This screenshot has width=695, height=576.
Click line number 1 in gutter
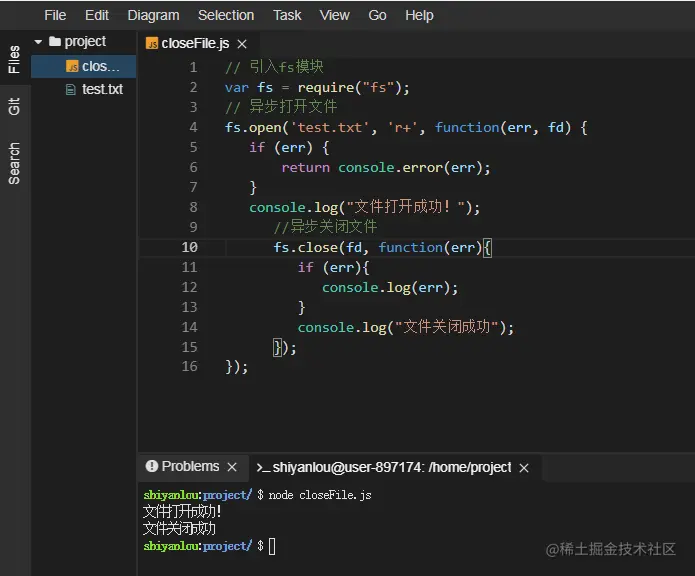click(193, 67)
